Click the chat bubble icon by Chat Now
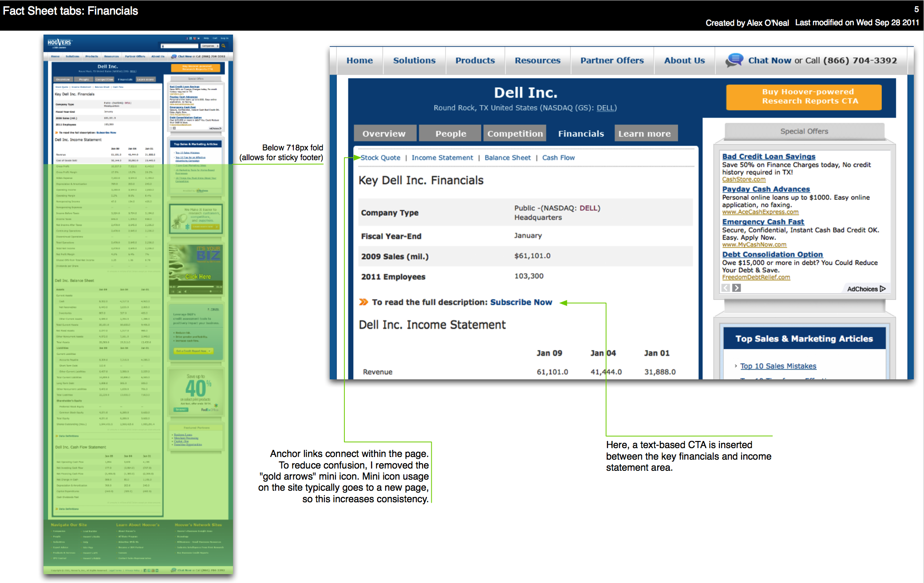Image resolution: width=924 pixels, height=583 pixels. click(734, 60)
